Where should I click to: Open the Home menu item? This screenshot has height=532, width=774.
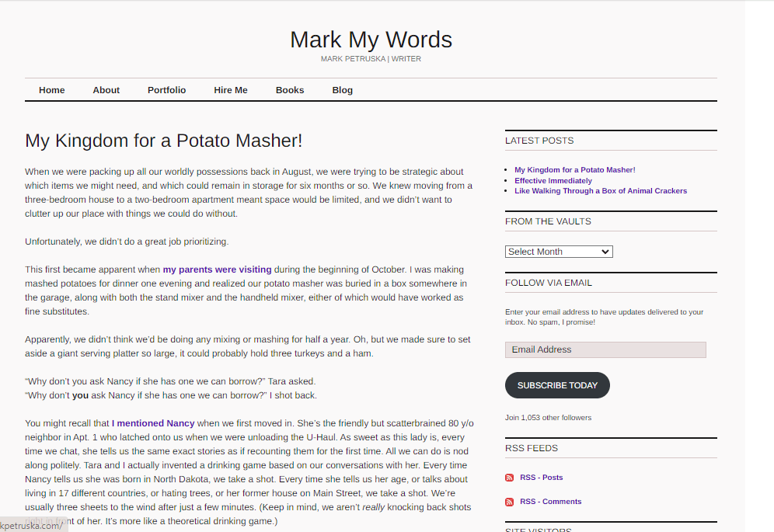tap(52, 90)
